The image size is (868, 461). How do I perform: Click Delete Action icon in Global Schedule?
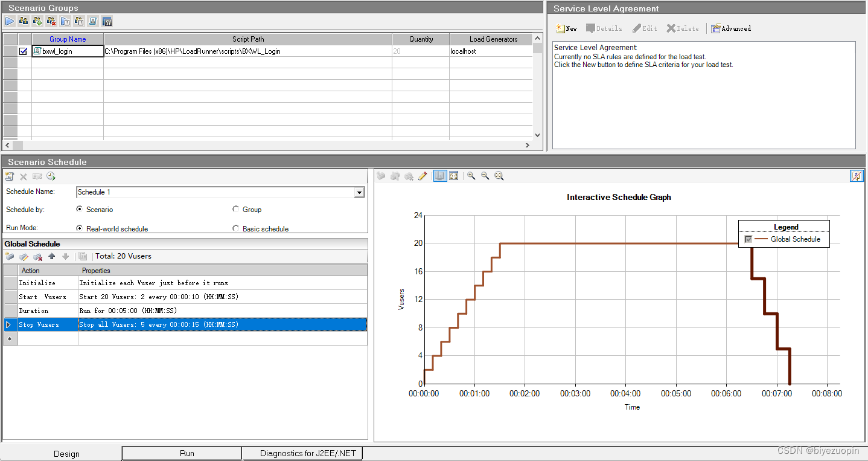click(x=37, y=256)
